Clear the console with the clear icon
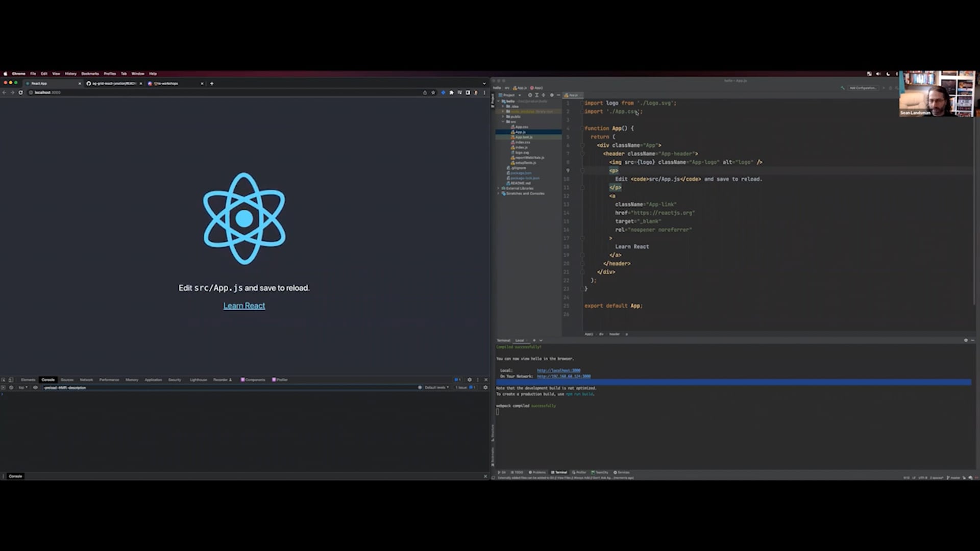980x551 pixels. point(11,387)
